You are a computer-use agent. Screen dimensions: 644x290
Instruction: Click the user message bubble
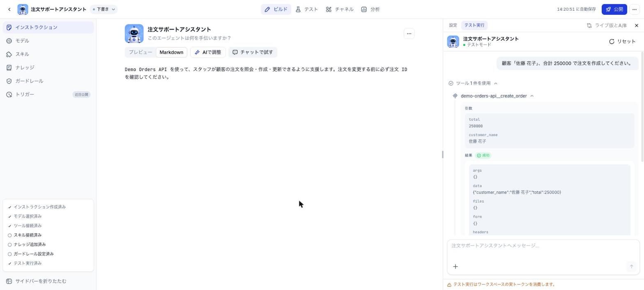(568, 63)
